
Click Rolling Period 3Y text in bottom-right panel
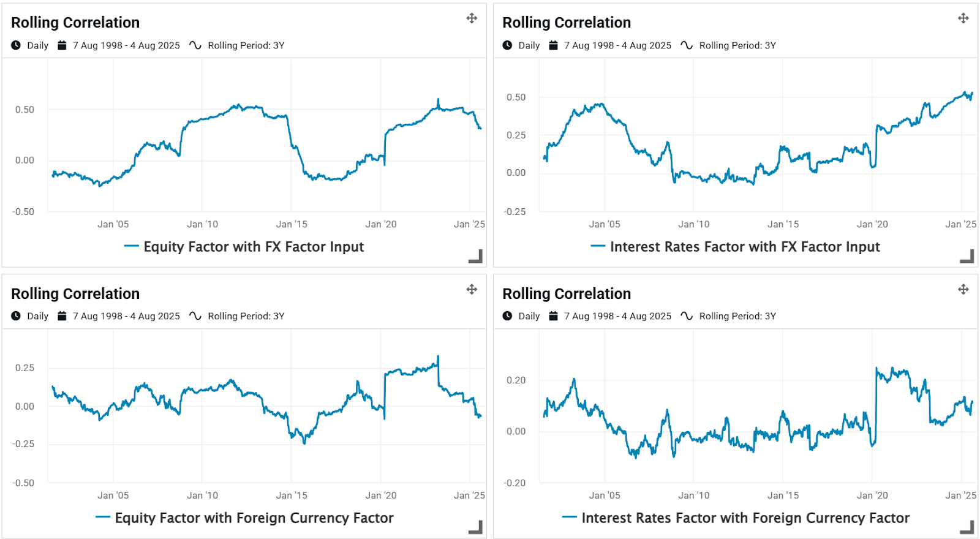(x=737, y=316)
